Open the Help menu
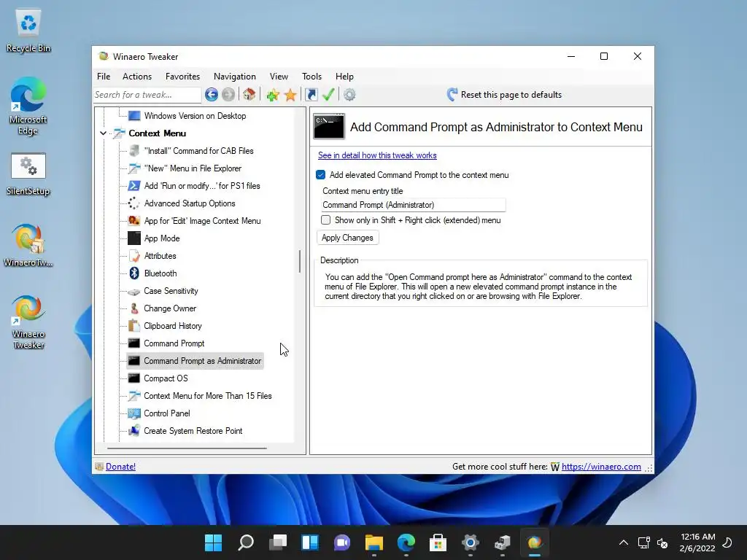 point(344,76)
